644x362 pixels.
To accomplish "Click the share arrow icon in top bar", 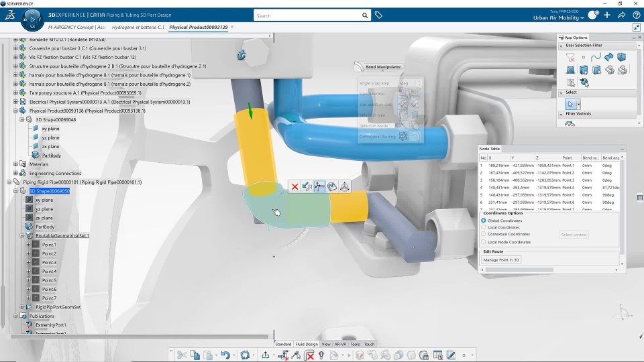I will point(621,15).
